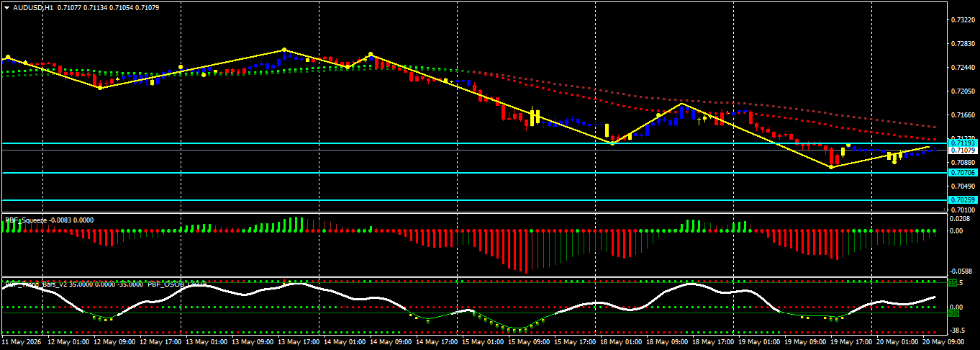Screen dimensions: 980x350
Task: Click the -38.5 oscillator scale value
Action: point(958,330)
